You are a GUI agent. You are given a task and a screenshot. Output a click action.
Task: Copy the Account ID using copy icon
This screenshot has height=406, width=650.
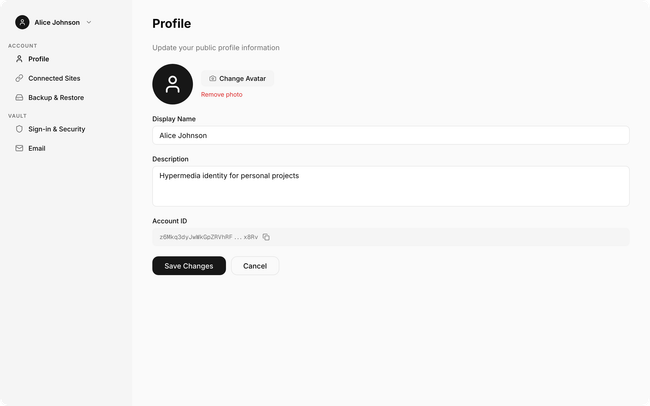(266, 237)
